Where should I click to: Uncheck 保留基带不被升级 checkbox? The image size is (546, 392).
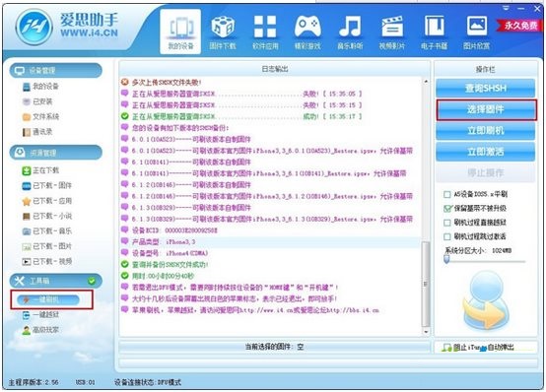(447, 209)
